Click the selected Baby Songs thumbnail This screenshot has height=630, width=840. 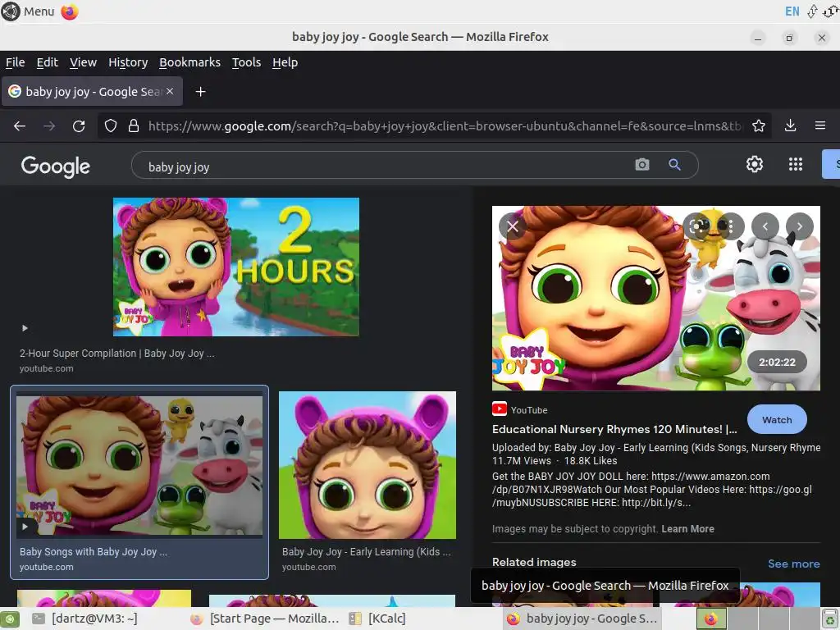(139, 466)
